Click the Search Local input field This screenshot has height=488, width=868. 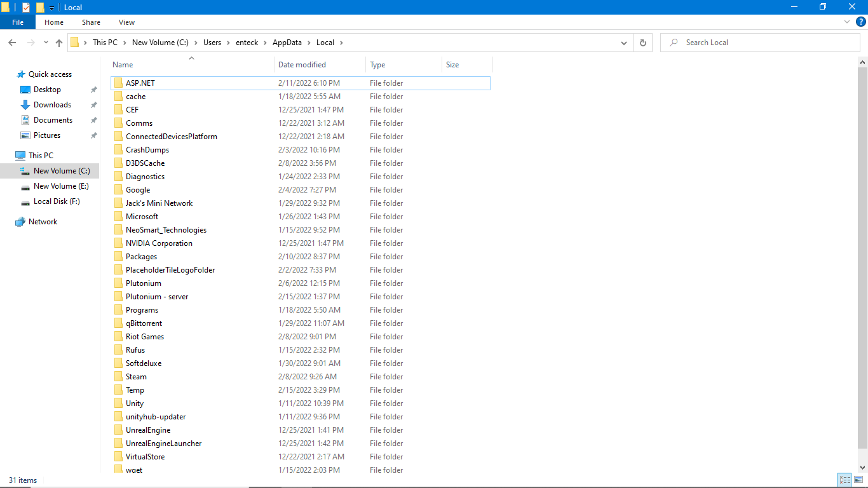tap(763, 43)
